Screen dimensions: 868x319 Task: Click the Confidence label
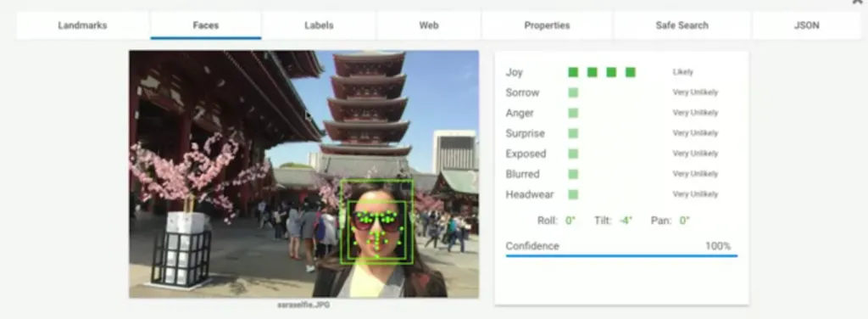point(532,246)
